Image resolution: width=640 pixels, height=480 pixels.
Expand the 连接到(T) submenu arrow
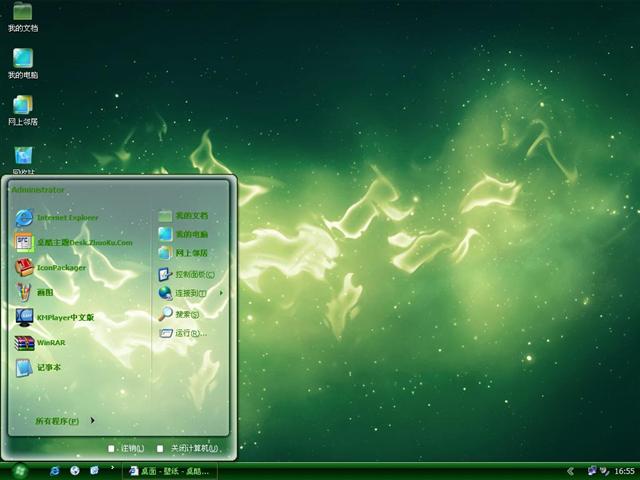tap(221, 293)
